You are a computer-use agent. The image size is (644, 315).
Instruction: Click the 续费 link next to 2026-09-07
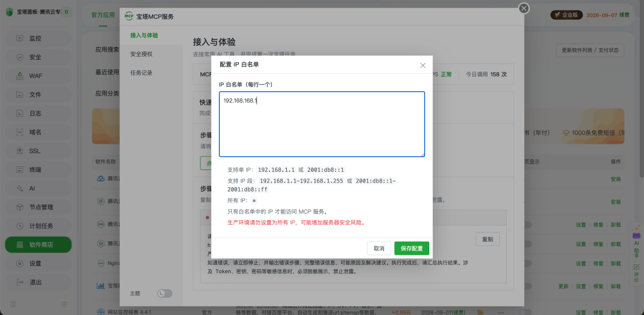click(624, 15)
